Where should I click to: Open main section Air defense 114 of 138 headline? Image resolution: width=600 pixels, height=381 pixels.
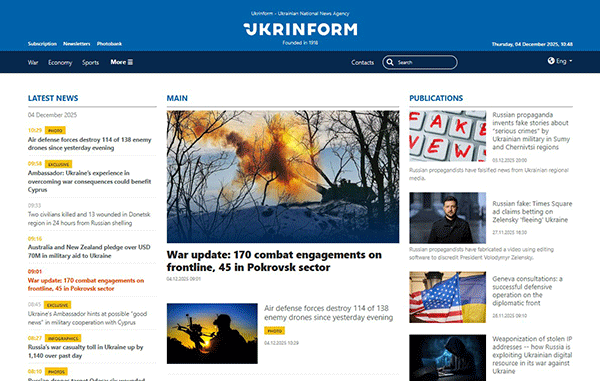pos(328,313)
